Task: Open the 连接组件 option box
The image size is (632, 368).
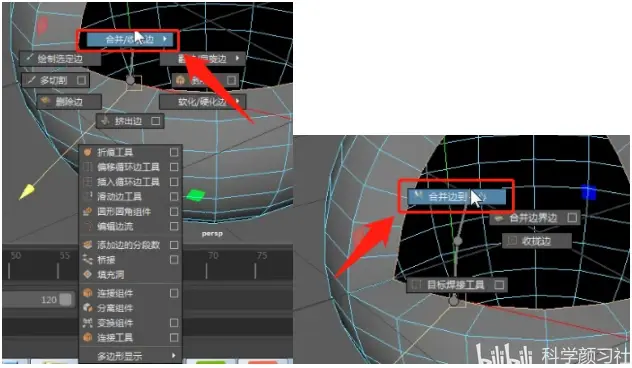Action: pyautogui.click(x=174, y=293)
